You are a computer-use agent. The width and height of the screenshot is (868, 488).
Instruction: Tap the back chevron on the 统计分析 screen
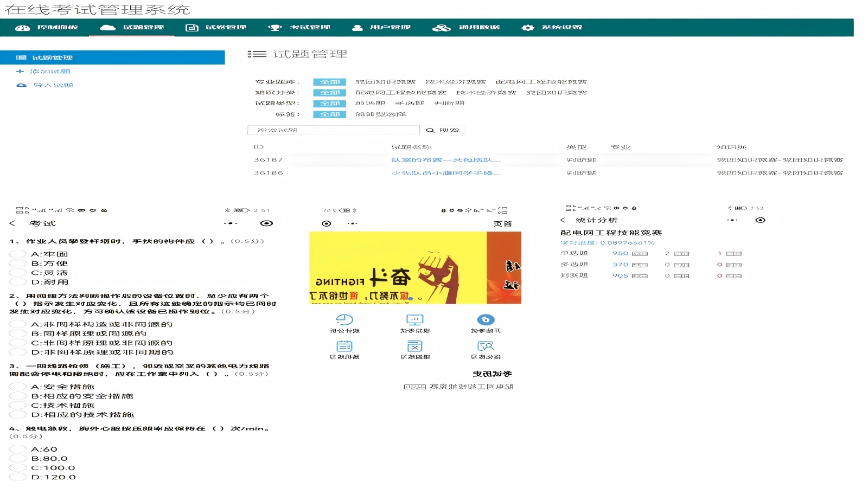coord(563,220)
